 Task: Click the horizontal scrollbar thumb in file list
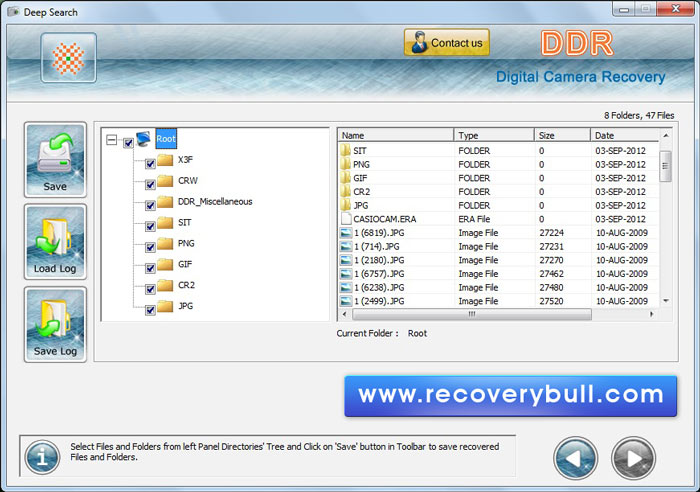click(x=472, y=314)
